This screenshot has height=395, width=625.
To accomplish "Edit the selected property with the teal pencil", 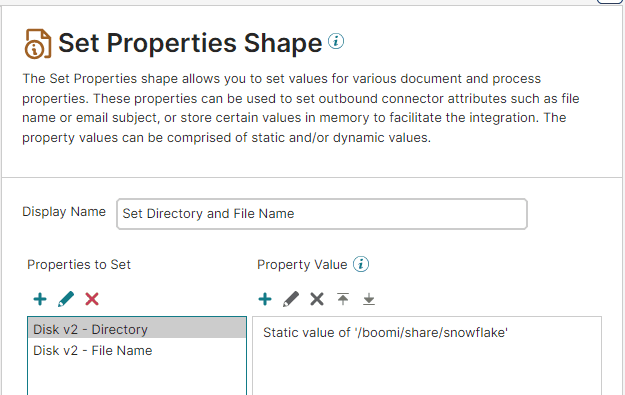I will 66,299.
